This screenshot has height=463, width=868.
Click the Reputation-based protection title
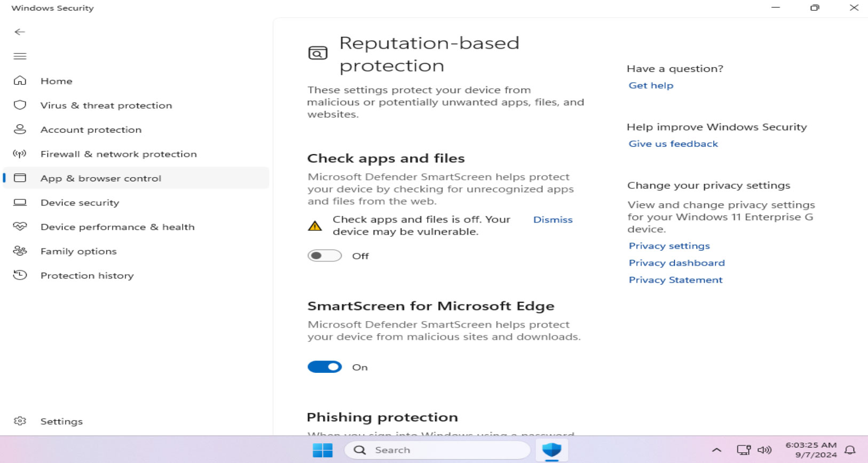tap(429, 54)
